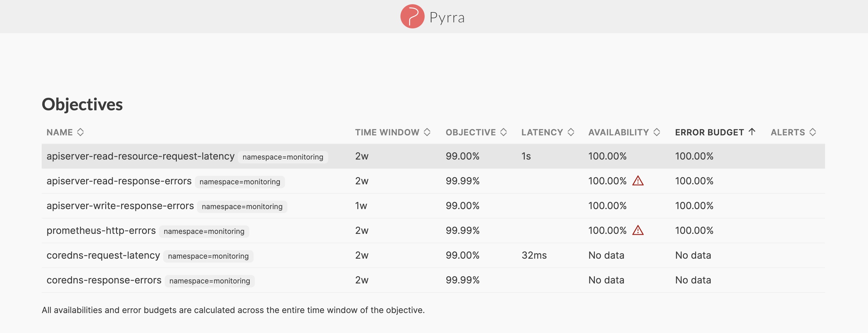
Task: Click the Latency column sort icon
Action: (571, 132)
